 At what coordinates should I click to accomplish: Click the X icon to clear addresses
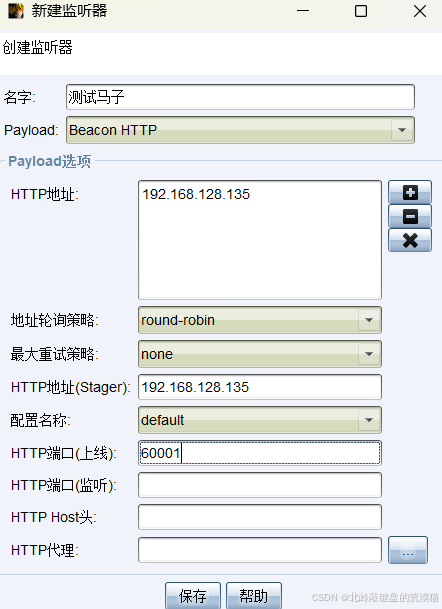coord(410,240)
